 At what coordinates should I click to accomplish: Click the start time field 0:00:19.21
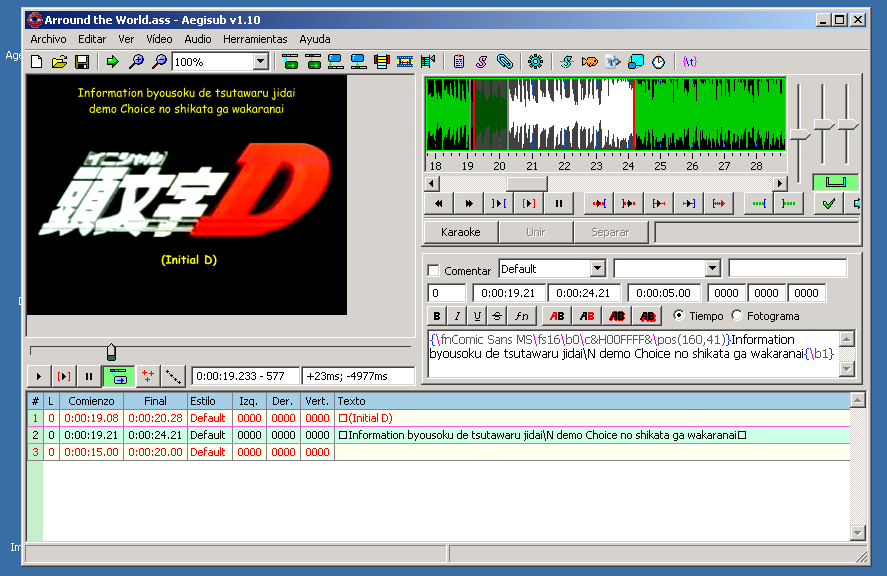[508, 293]
